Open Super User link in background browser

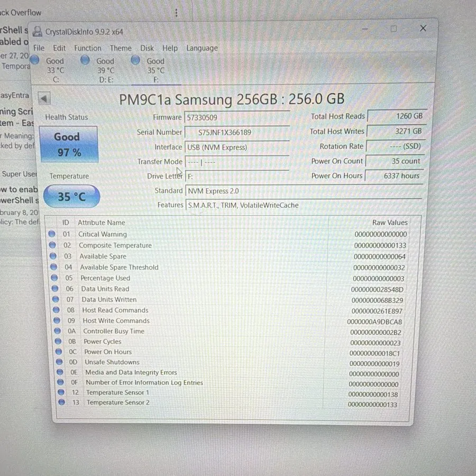click(x=19, y=174)
